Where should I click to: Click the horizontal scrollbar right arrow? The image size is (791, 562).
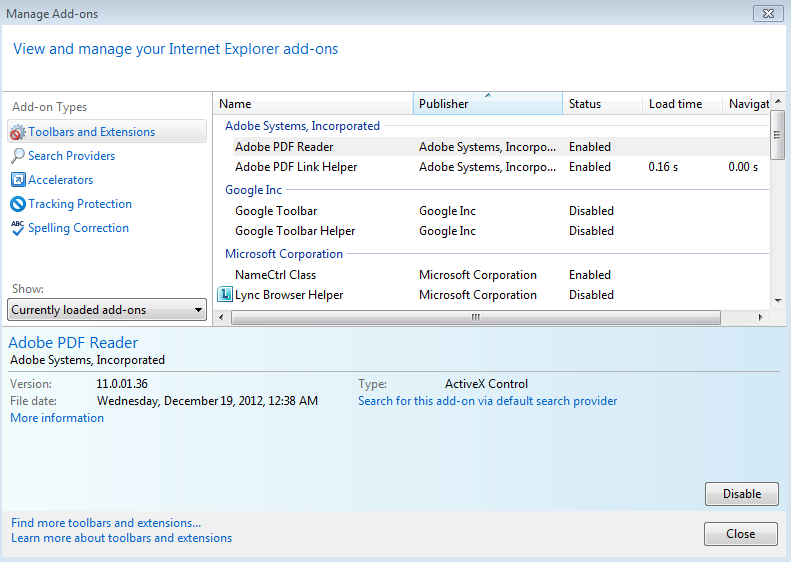pyautogui.click(x=760, y=317)
